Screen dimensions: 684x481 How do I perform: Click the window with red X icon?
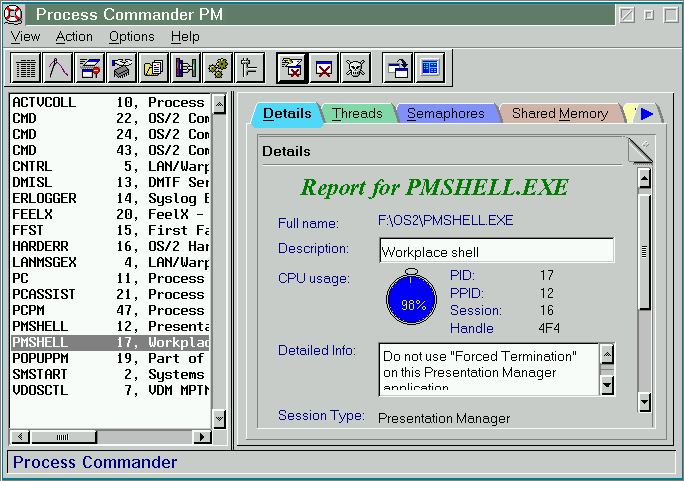click(x=324, y=68)
